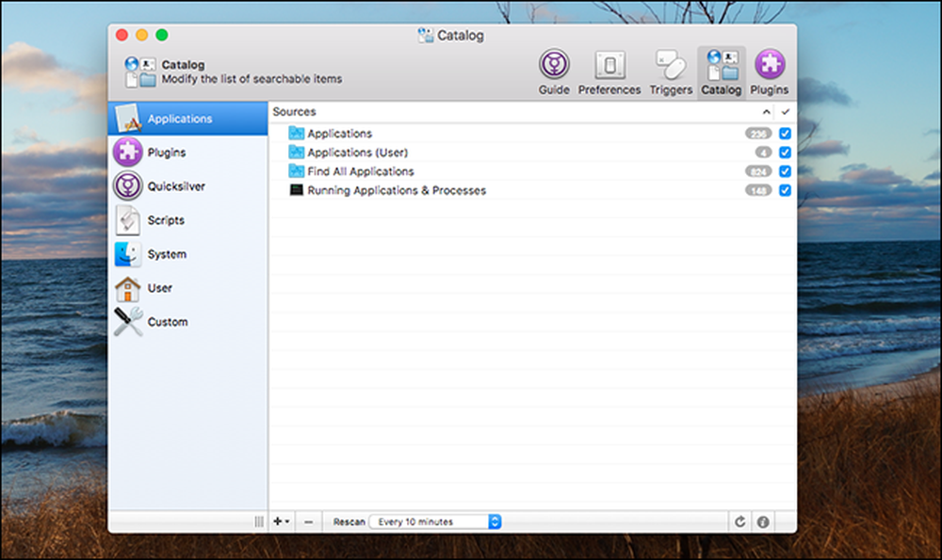Click the Applications (User) folder icon

tap(296, 152)
